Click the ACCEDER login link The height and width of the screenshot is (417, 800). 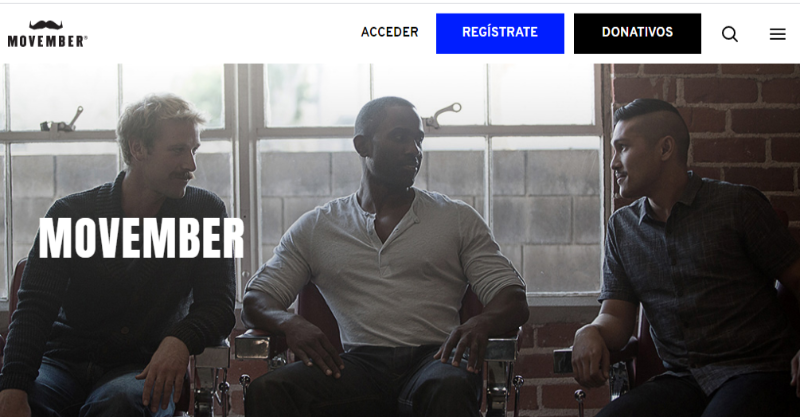(x=390, y=32)
